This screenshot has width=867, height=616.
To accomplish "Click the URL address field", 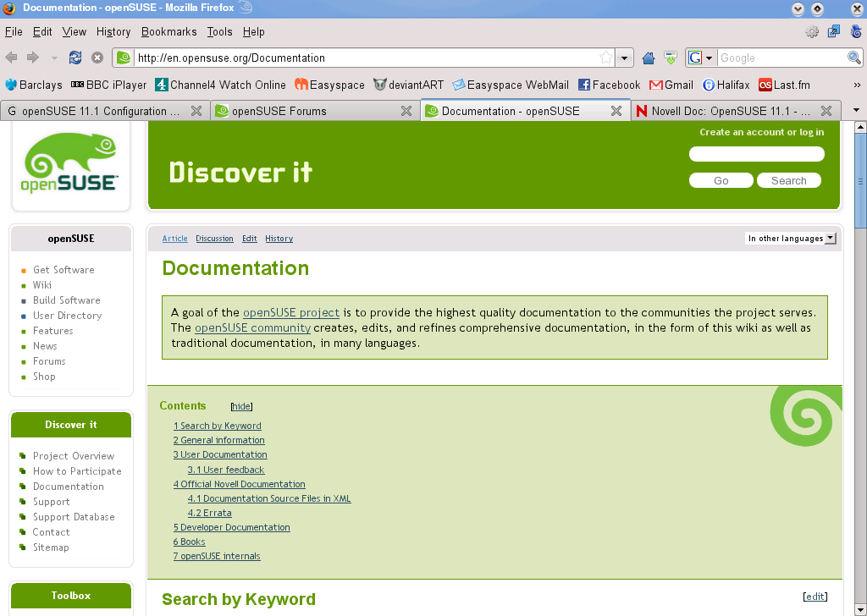I will [367, 58].
